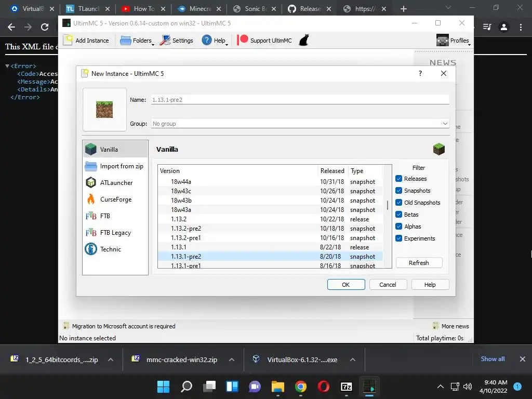Open the Profiles account dropdown
The image size is (532, 399).
453,41
